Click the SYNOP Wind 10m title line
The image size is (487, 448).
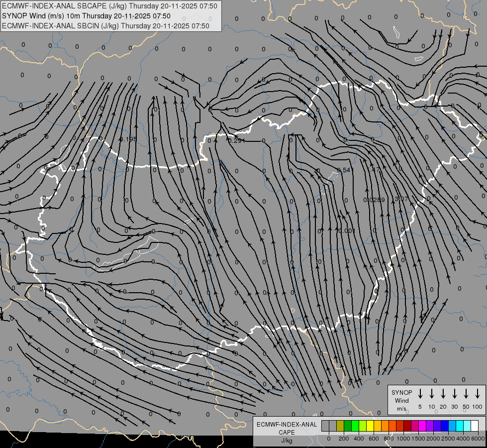pyautogui.click(x=86, y=16)
